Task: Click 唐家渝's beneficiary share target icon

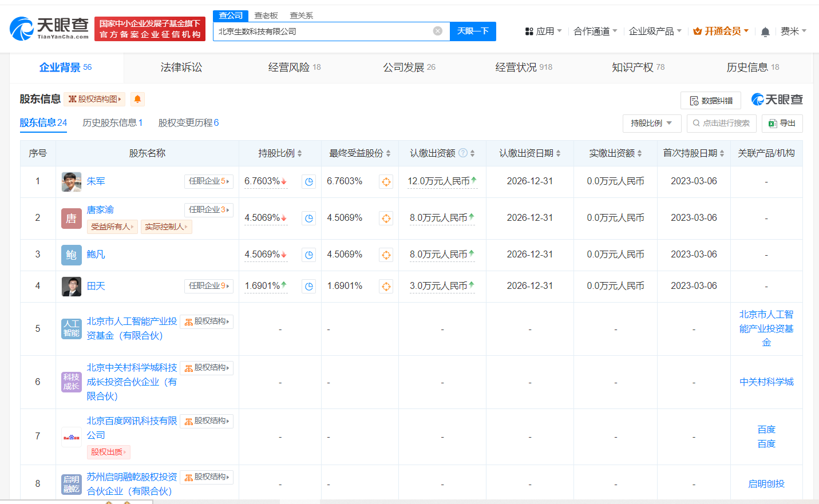Action: click(x=386, y=218)
